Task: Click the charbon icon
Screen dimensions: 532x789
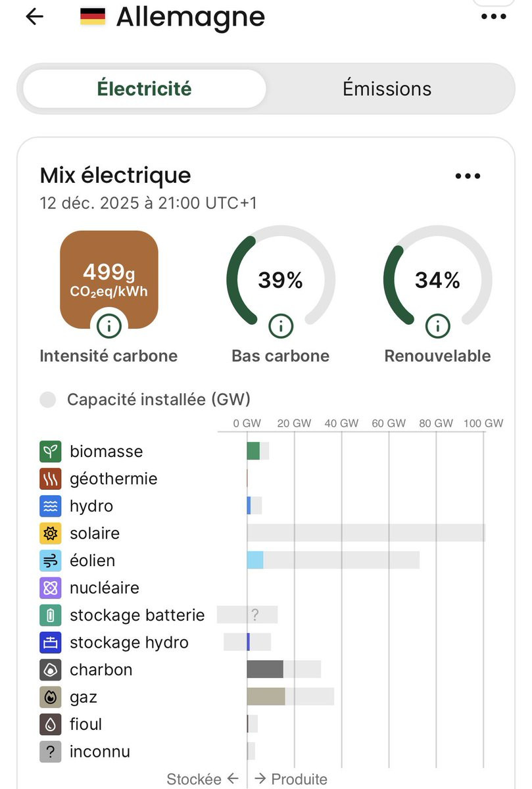Action: pos(51,670)
